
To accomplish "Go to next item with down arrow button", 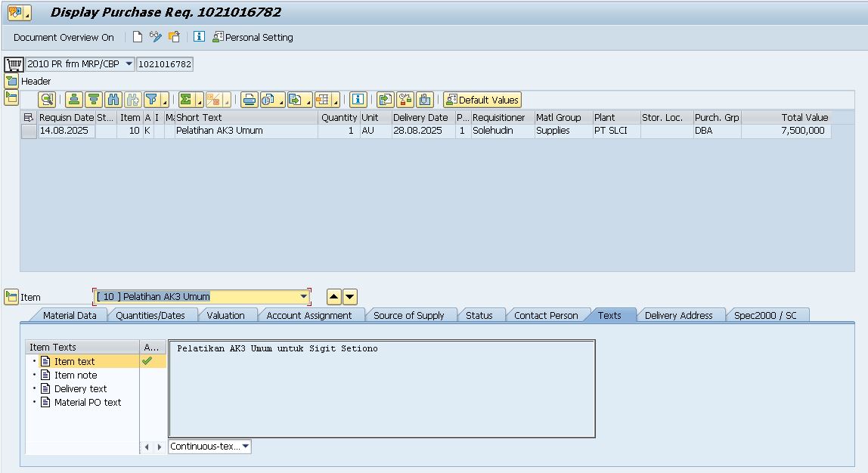I will click(x=350, y=297).
